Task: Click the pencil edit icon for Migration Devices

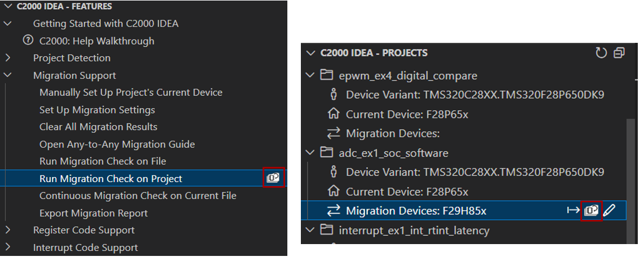Action: pos(609,210)
